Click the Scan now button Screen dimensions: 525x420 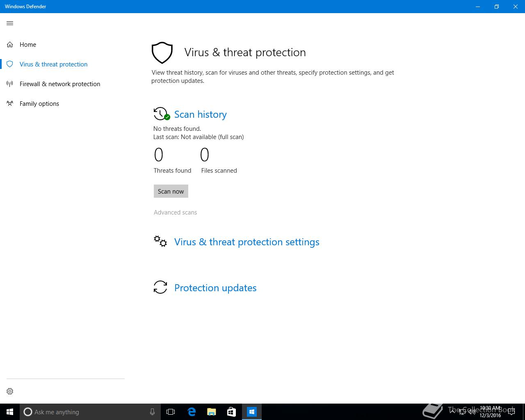tap(171, 191)
